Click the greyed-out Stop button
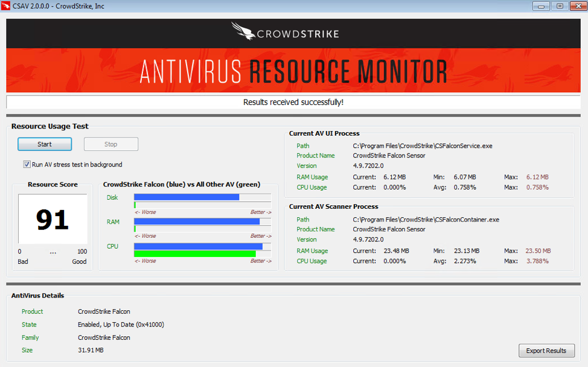Viewport: 588px width, 367px height. point(111,144)
